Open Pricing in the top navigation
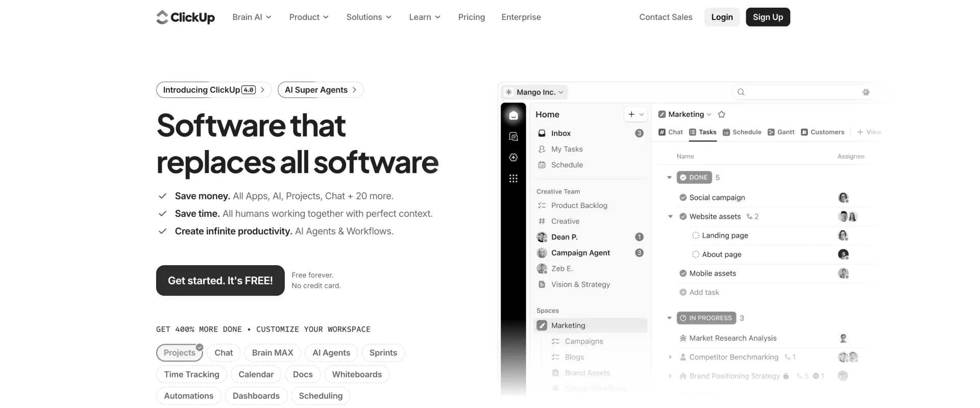The height and width of the screenshot is (408, 980). tap(471, 17)
